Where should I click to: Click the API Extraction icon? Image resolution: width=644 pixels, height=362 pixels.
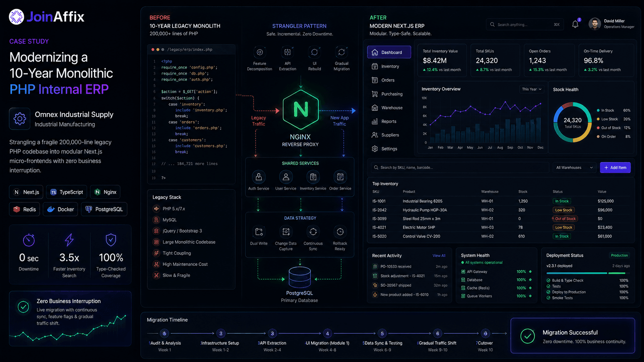coord(287,52)
